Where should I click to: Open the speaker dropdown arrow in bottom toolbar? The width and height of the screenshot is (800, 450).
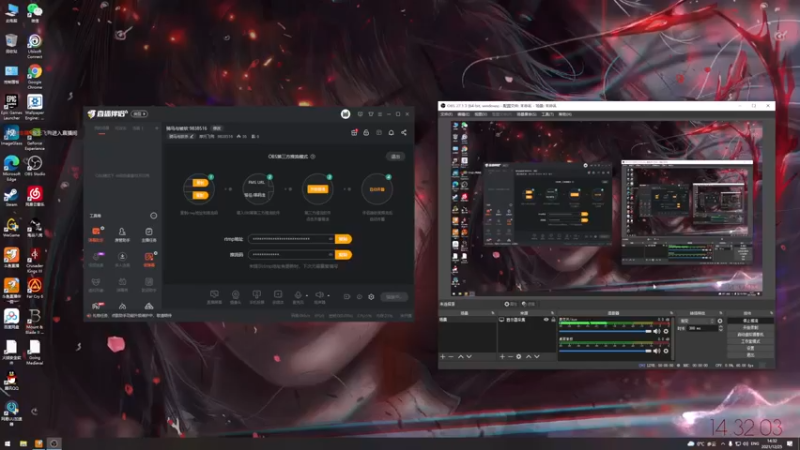328,295
